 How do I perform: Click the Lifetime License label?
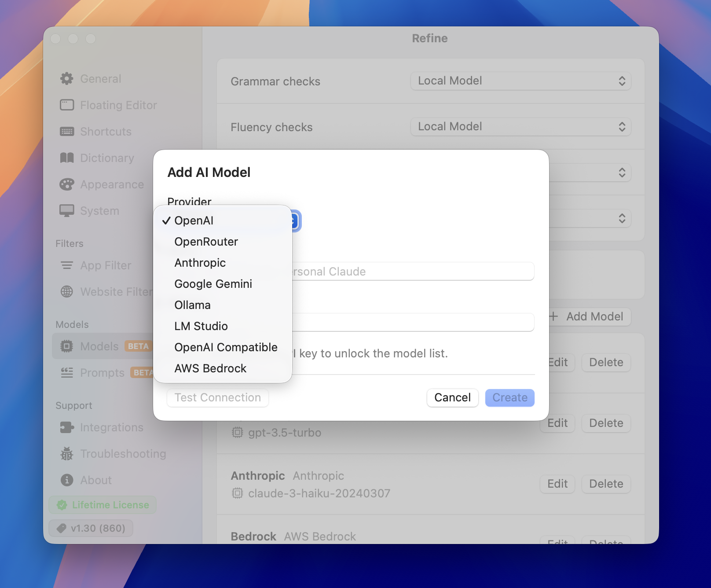pos(110,505)
